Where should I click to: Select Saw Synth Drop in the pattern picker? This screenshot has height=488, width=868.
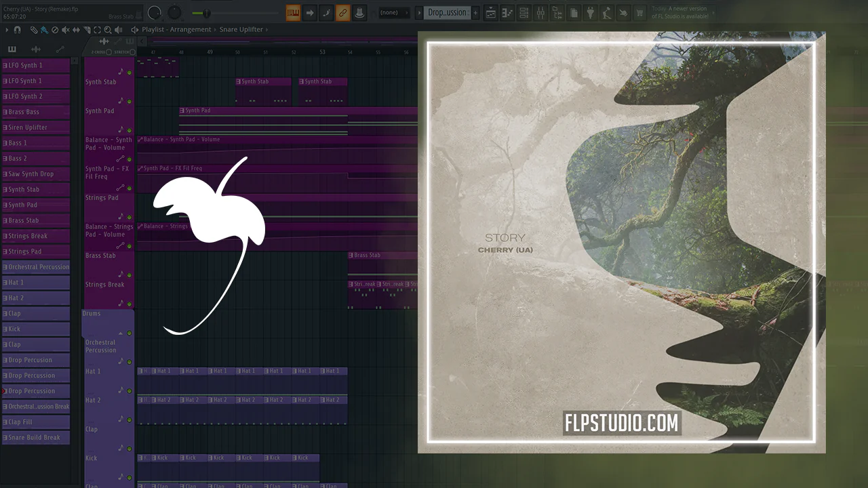(x=36, y=174)
